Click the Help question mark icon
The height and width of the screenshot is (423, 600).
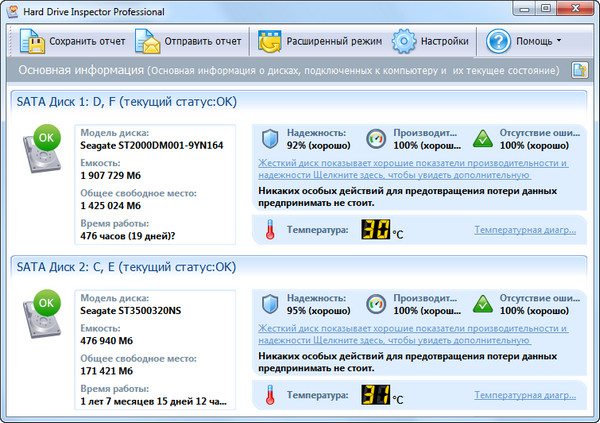click(x=498, y=41)
